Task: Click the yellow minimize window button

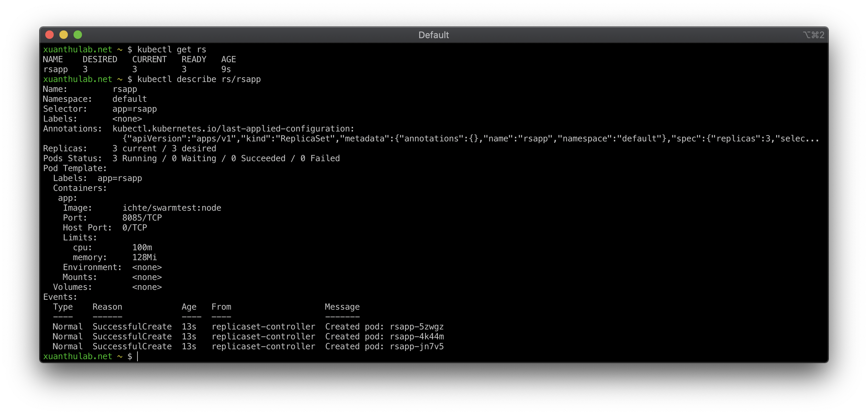Action: tap(64, 35)
